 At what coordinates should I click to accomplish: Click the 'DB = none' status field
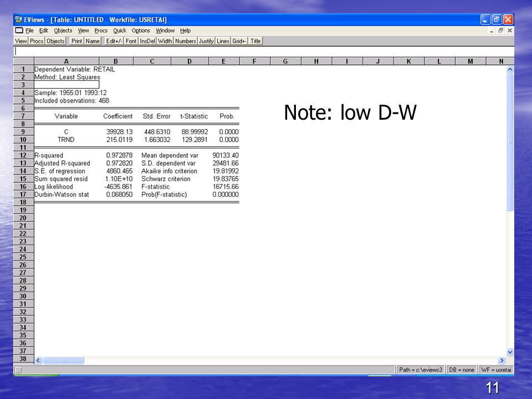click(x=462, y=370)
